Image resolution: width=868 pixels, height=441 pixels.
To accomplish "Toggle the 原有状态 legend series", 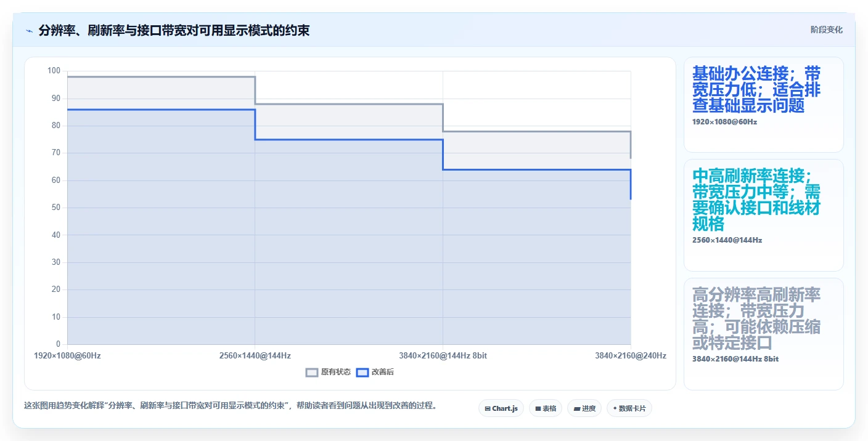I will [x=329, y=372].
